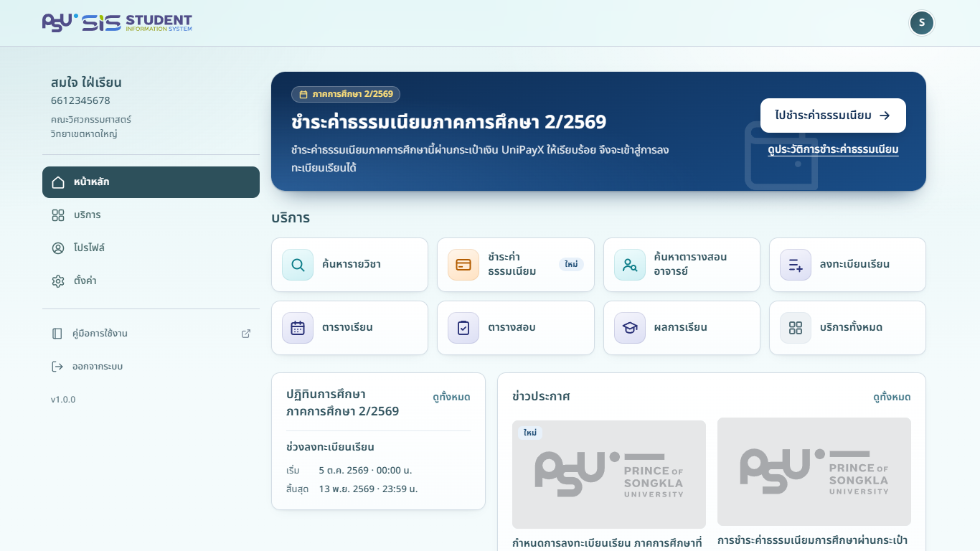Click the faculty text คณะวิศวกรรมศาสตร์
This screenshot has width=980, height=551.
point(91,119)
